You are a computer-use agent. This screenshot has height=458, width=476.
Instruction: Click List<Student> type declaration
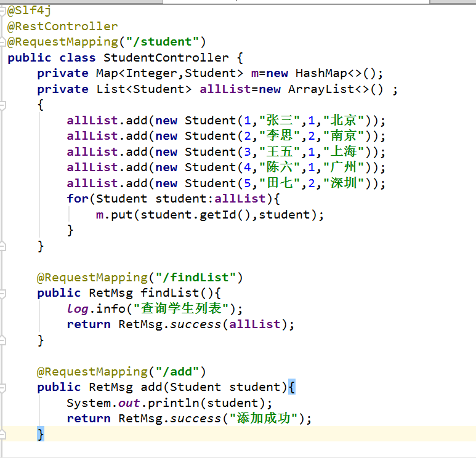pos(144,89)
